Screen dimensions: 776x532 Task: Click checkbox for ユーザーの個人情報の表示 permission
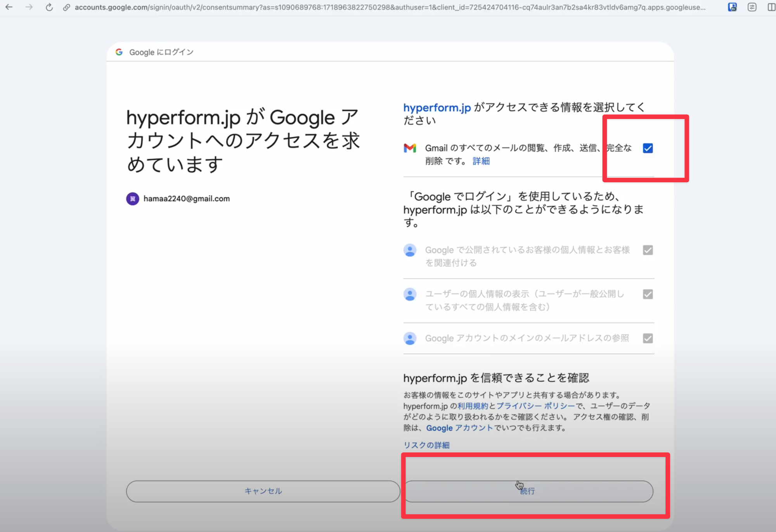[x=648, y=294]
